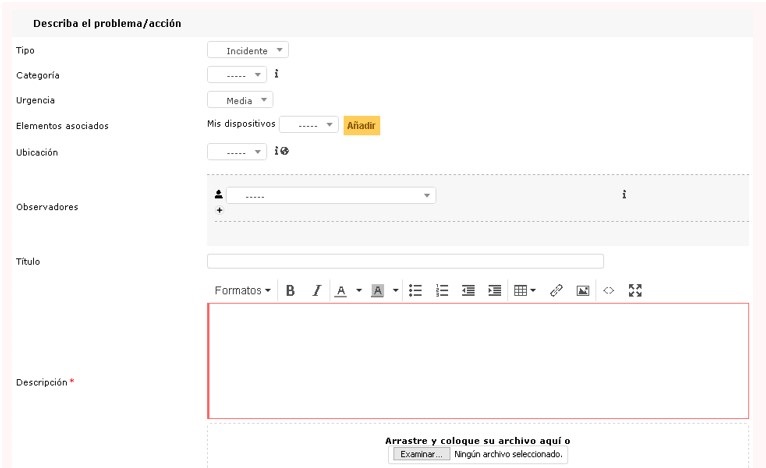The height and width of the screenshot is (468, 766).
Task: Click the Título input field
Action: point(405,261)
